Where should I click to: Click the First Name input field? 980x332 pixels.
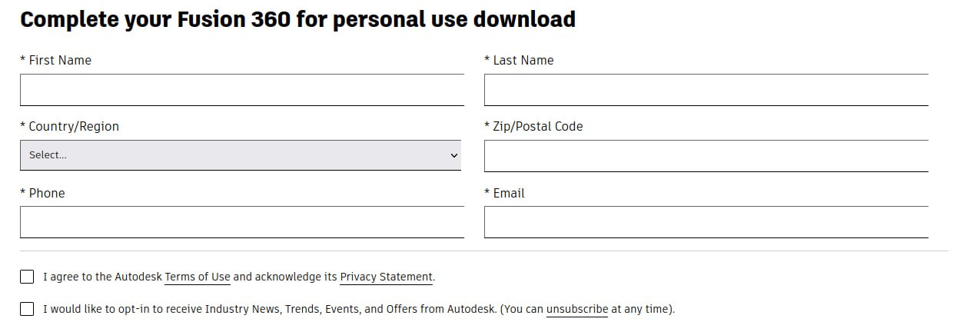241,90
